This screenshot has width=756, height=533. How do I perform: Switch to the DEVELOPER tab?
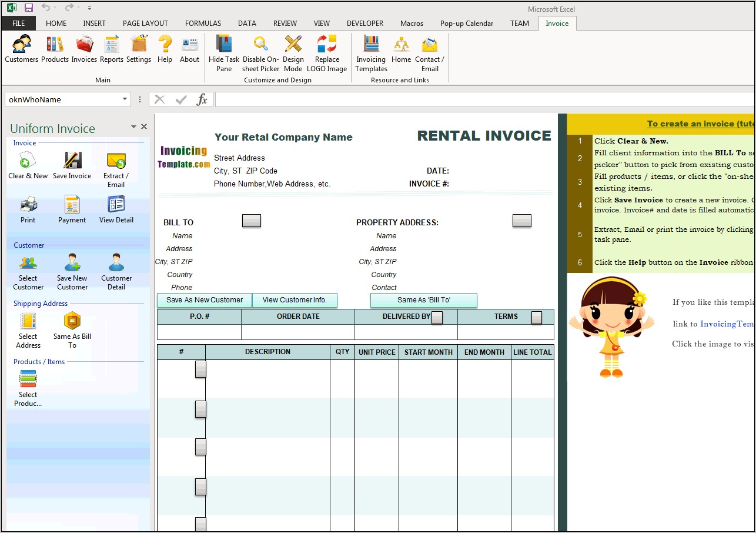365,24
